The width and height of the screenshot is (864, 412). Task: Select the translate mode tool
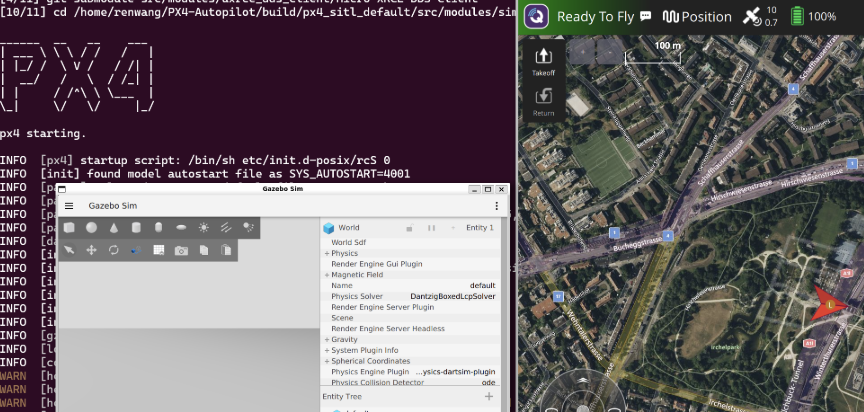tap(91, 250)
